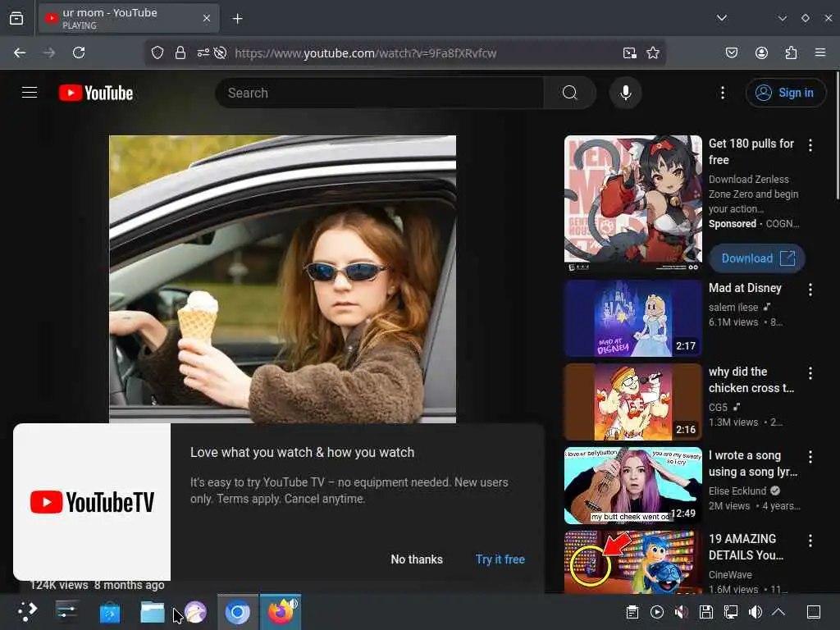Open the '19 AMAZING DETAILS' video thumbnail
The height and width of the screenshot is (630, 840).
[x=632, y=563]
